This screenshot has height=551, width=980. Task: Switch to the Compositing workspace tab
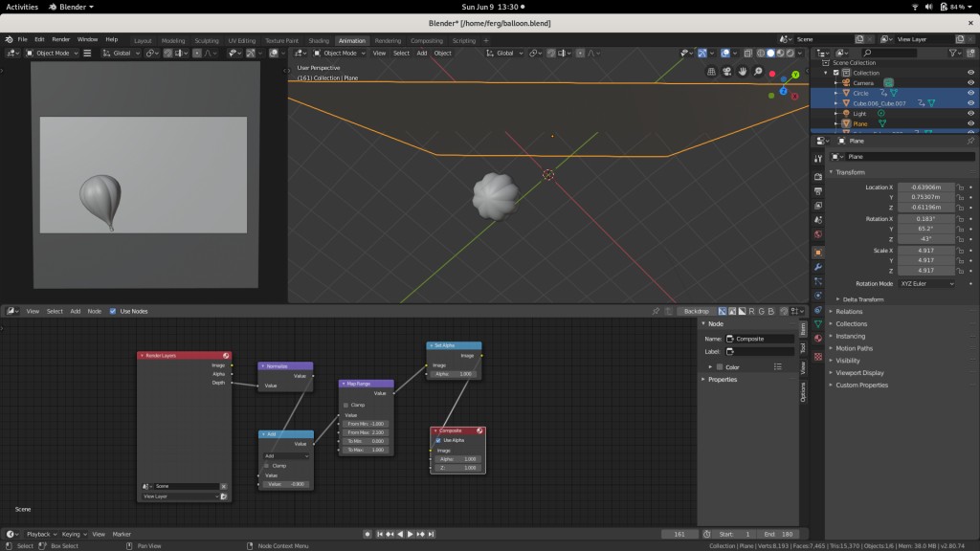427,41
